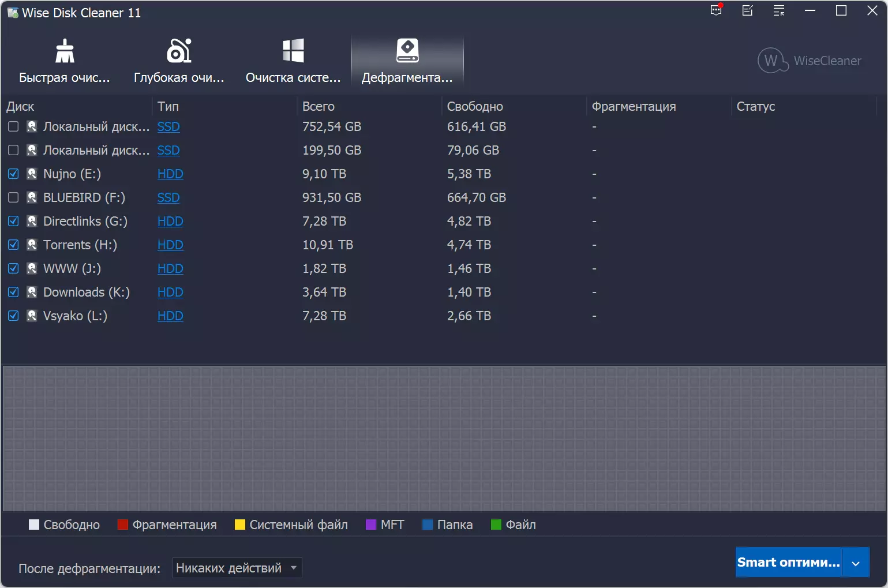Screen dimensions: 888x588
Task: Enable the BLUEBIRD (F:) checkbox
Action: coord(13,197)
